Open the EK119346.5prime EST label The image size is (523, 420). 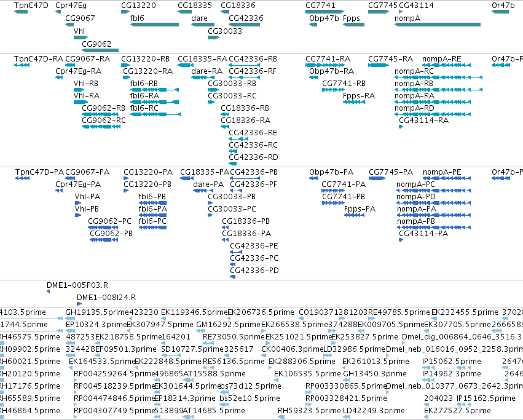tap(194, 312)
